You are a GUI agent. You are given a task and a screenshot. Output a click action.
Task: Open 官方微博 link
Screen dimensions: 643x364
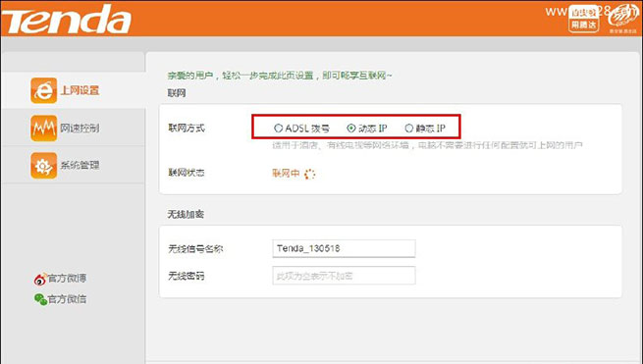[67, 279]
